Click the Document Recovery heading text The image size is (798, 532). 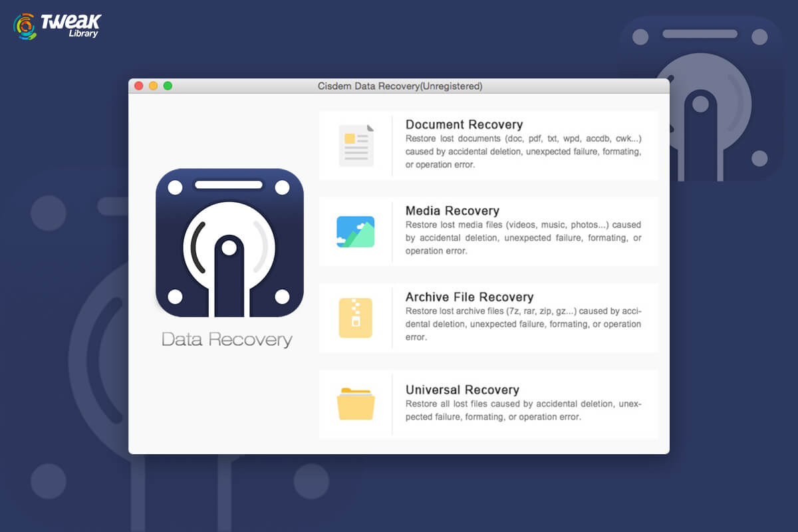click(464, 124)
